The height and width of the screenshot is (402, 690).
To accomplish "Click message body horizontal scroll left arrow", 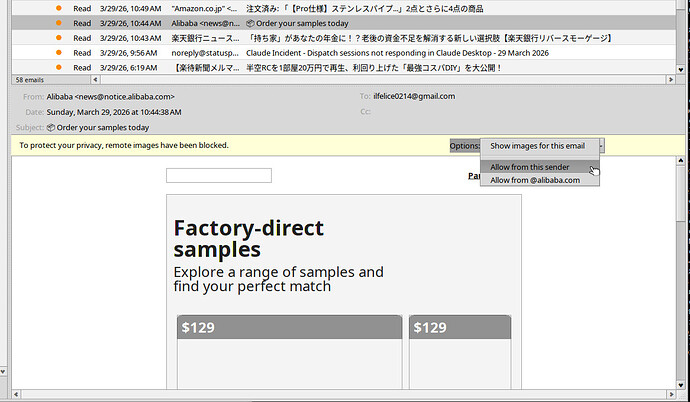I will click(16, 394).
